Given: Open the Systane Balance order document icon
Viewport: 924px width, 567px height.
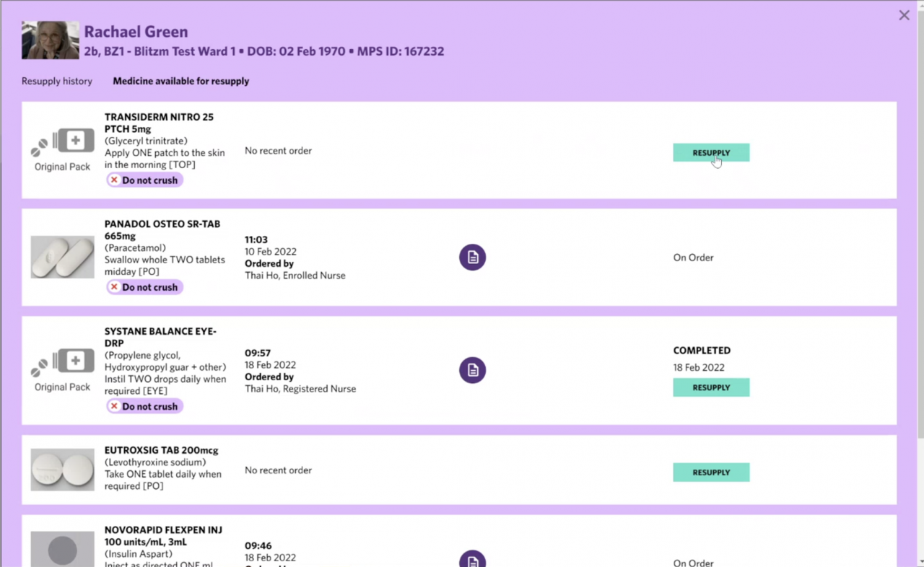Looking at the screenshot, I should coord(472,370).
